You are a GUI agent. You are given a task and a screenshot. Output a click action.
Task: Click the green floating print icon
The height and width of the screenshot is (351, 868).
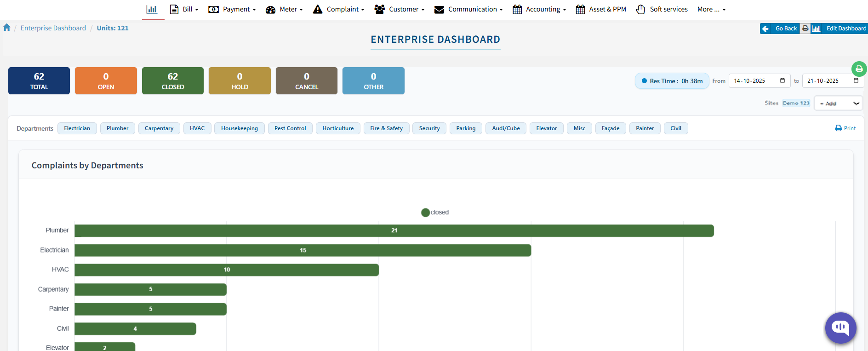click(x=859, y=69)
